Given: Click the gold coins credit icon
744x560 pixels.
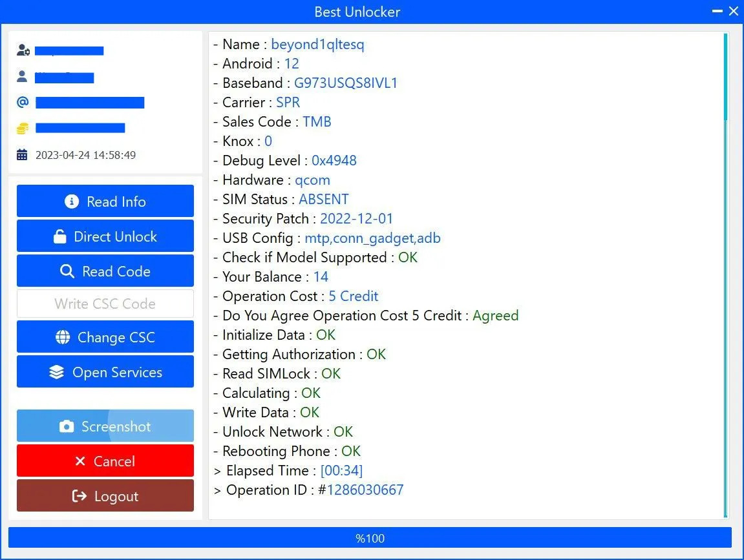Looking at the screenshot, I should [23, 128].
